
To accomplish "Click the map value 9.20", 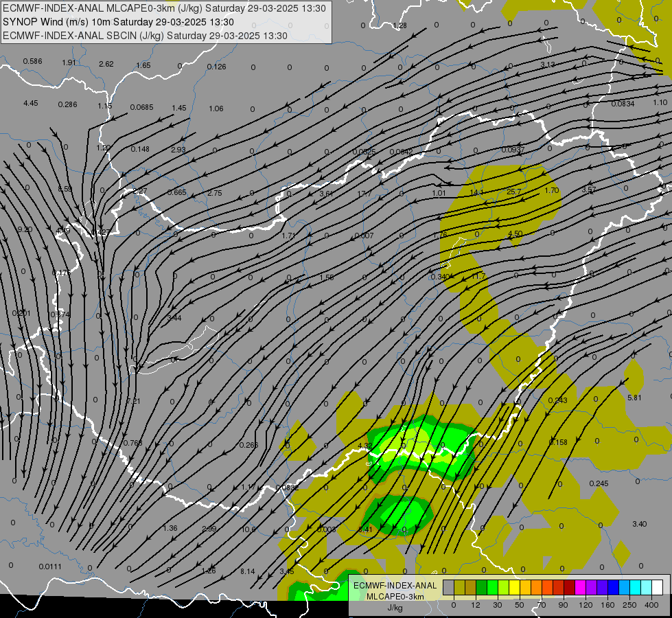I will (25, 229).
